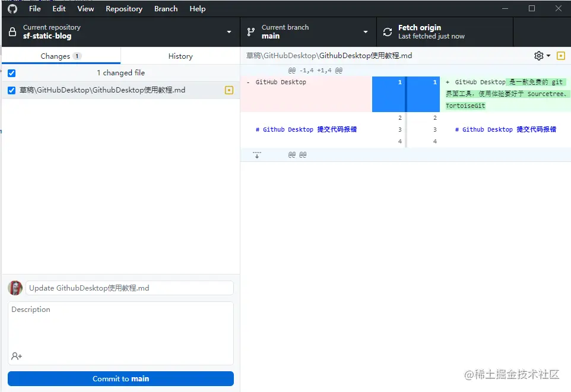Switch to the Changes tab
Viewport: 571px width, 392px height.
pyautogui.click(x=61, y=56)
